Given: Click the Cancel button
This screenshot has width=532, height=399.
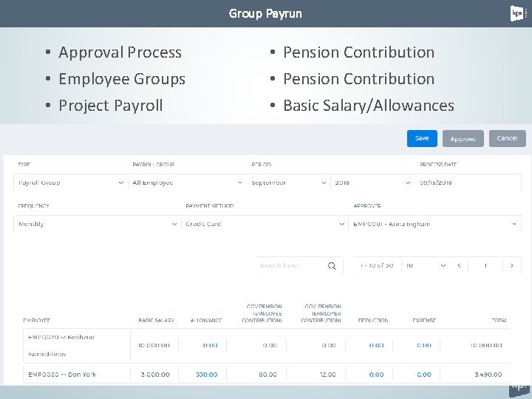Looking at the screenshot, I should pos(507,138).
